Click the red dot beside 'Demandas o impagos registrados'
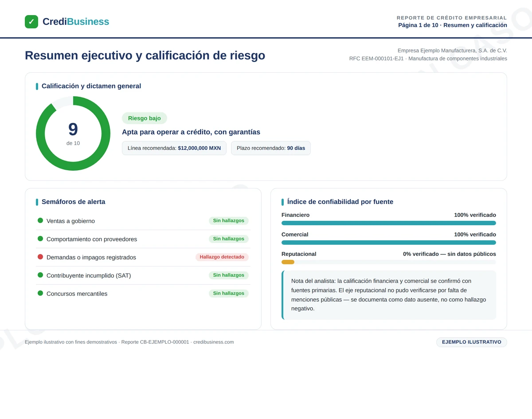Screen dimensions: 532x419 tap(40, 257)
